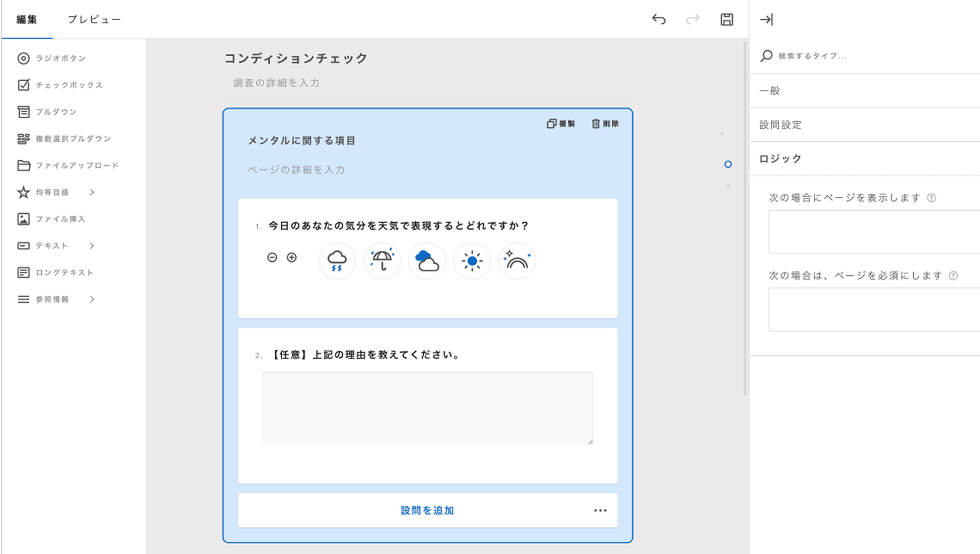980x554 pixels.
Task: Expand the 均等目盛 submenu chevron
Action: [x=92, y=192]
